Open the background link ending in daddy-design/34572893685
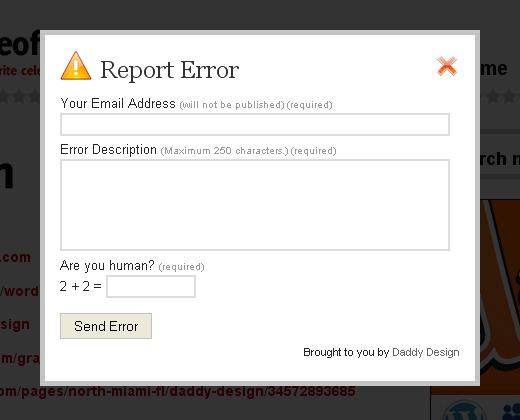The height and width of the screenshot is (420, 520). pos(178,391)
